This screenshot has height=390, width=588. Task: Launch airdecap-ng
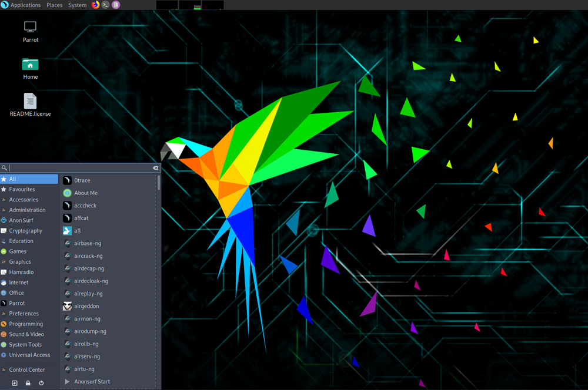click(109, 268)
